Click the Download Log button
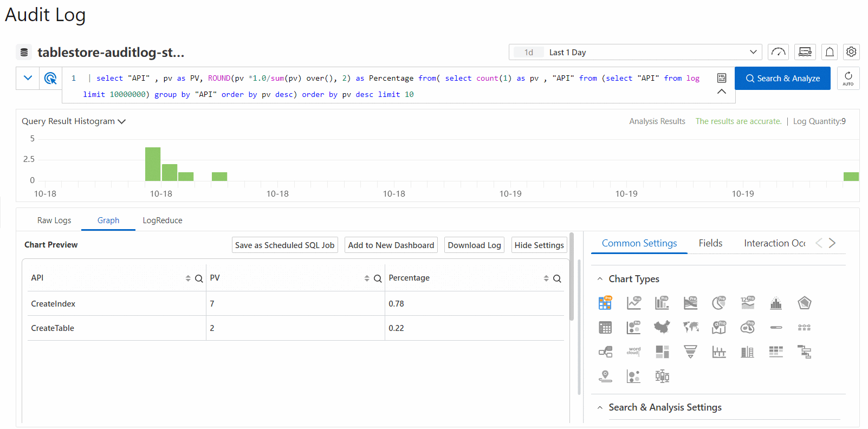This screenshot has height=429, width=868. [474, 245]
